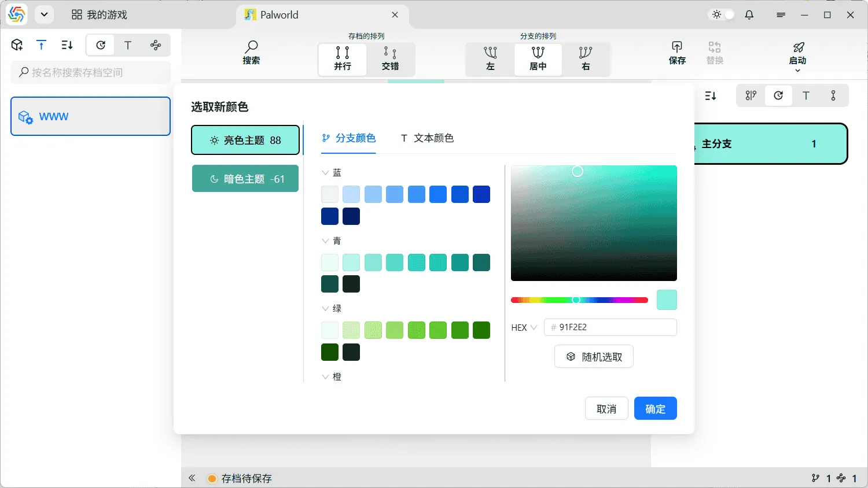Click the 随机选取 random color pick icon
This screenshot has height=488, width=868.
pyautogui.click(x=594, y=356)
